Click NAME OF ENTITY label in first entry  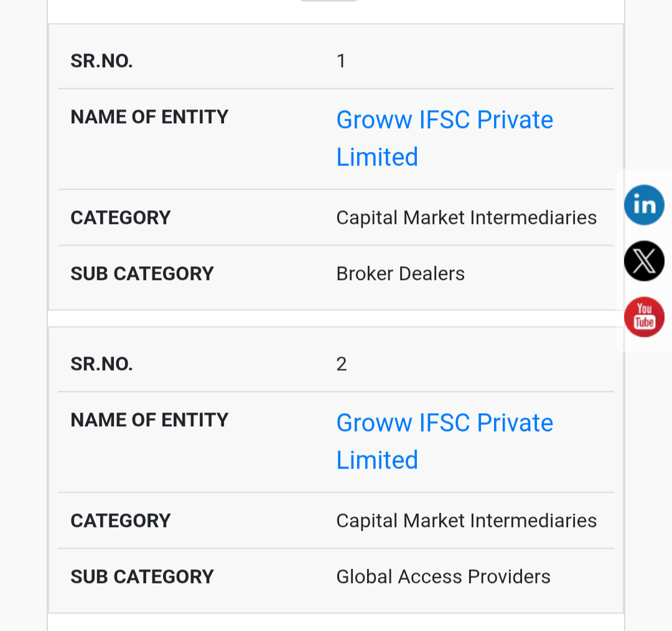[x=149, y=117]
